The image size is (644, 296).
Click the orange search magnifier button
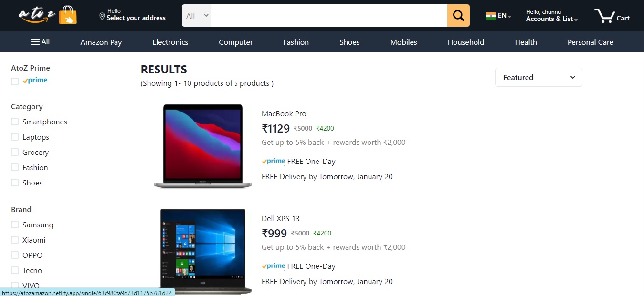coord(458,16)
